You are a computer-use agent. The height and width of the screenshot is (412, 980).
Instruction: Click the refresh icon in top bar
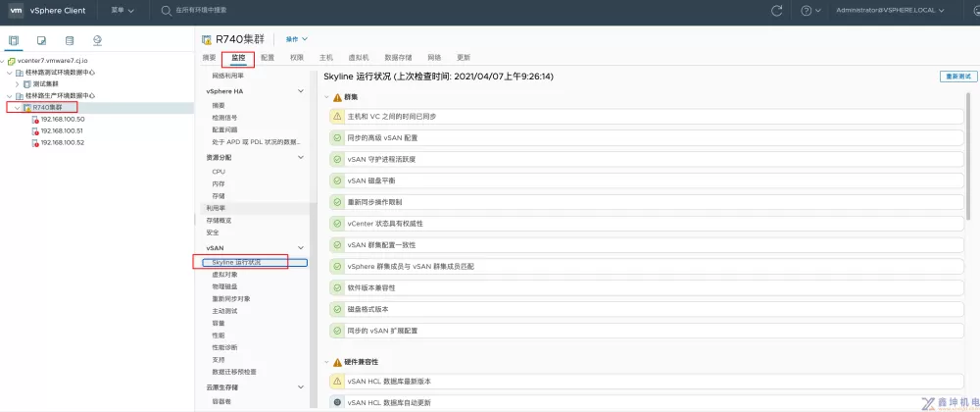pyautogui.click(x=777, y=11)
